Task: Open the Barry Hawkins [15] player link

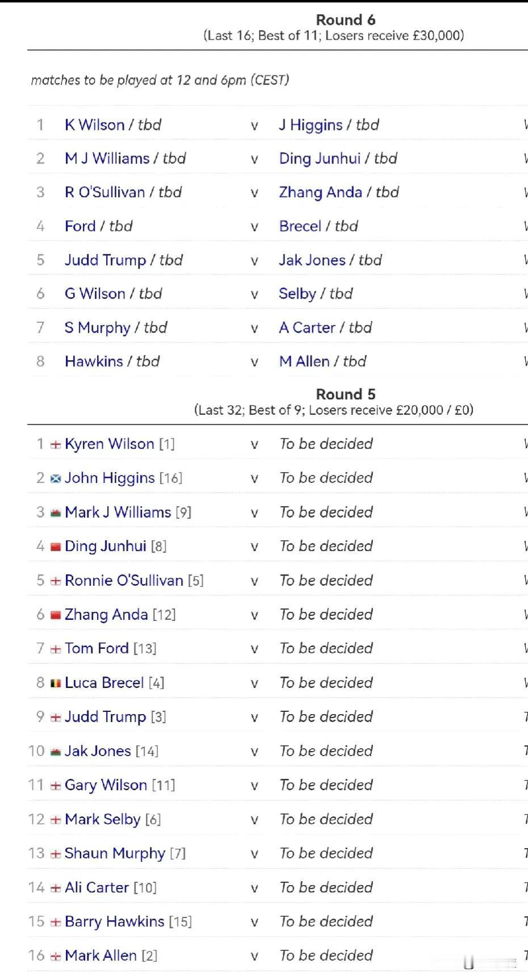Action: tap(114, 921)
